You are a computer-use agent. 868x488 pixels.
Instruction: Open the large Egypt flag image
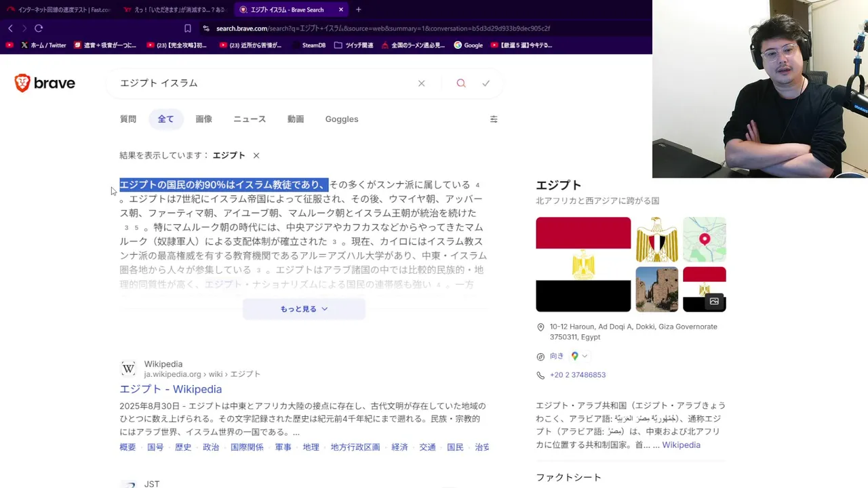[x=583, y=264]
